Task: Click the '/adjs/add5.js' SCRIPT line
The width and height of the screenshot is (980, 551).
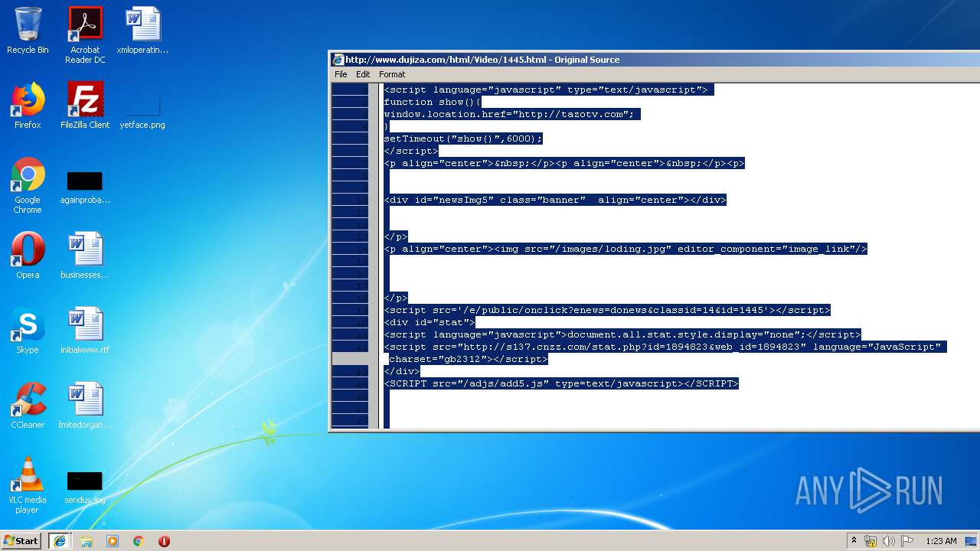Action: [561, 383]
